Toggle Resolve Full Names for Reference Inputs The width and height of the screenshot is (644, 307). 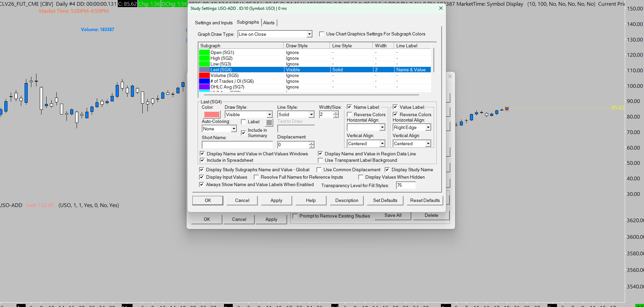point(256,177)
